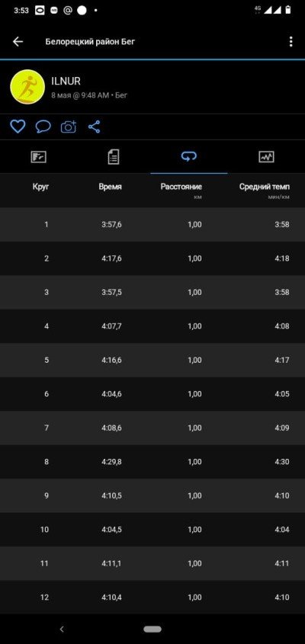Select the laps tab icon
Viewport: 305px width, 644px height.
(188, 156)
